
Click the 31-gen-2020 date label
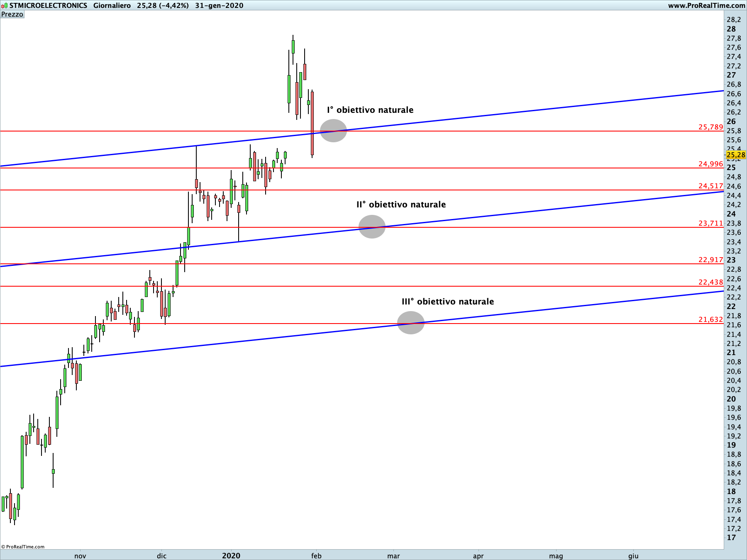coord(219,5)
